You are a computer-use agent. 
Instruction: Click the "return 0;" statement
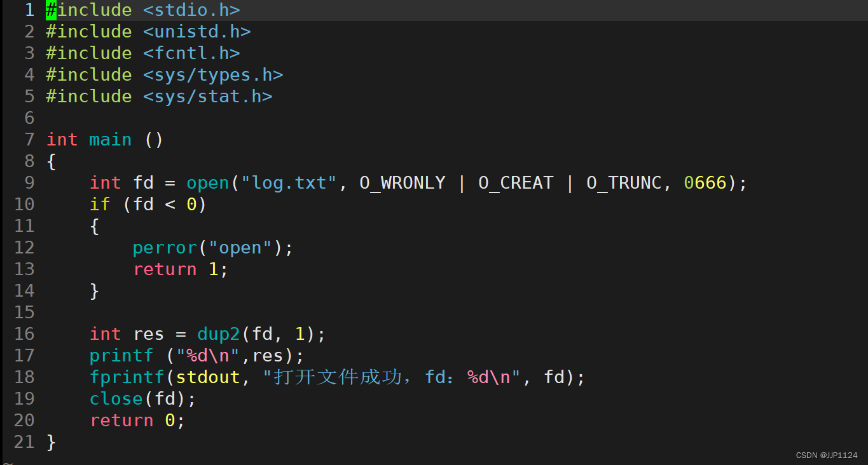(x=137, y=421)
